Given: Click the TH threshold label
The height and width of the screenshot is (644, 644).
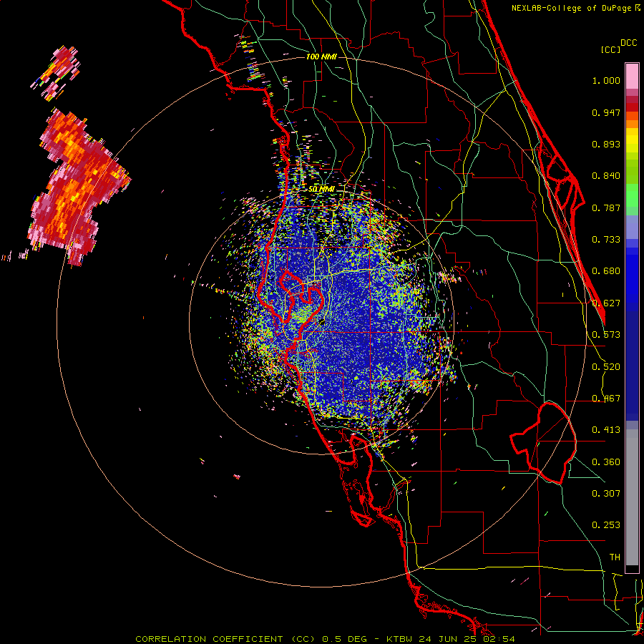Looking at the screenshot, I should tap(615, 557).
